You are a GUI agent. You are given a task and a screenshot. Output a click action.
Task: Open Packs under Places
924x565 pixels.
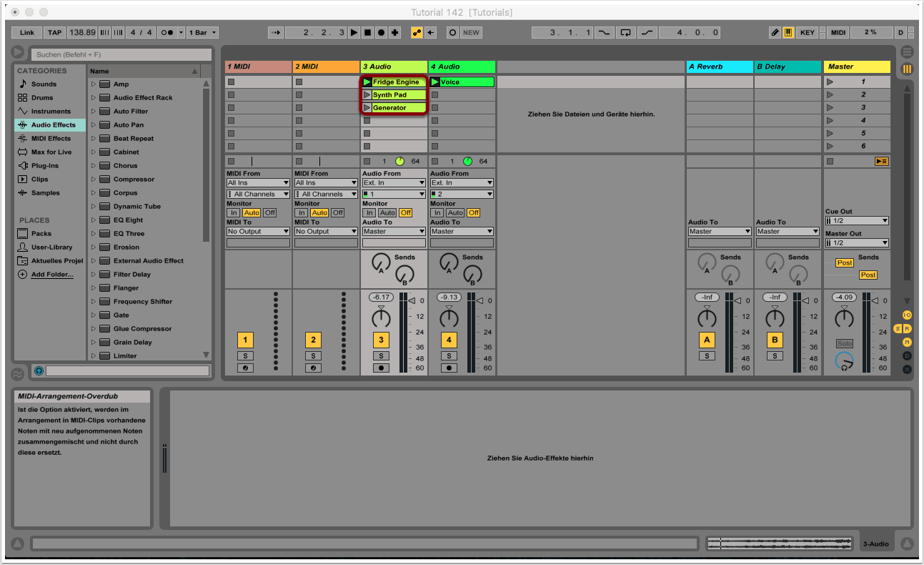[x=41, y=234]
